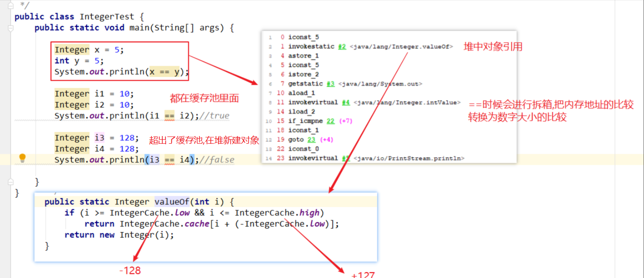This screenshot has width=644, height=278.
Task: Jump to offset 22 from if_icmpne
Action: [x=331, y=121]
